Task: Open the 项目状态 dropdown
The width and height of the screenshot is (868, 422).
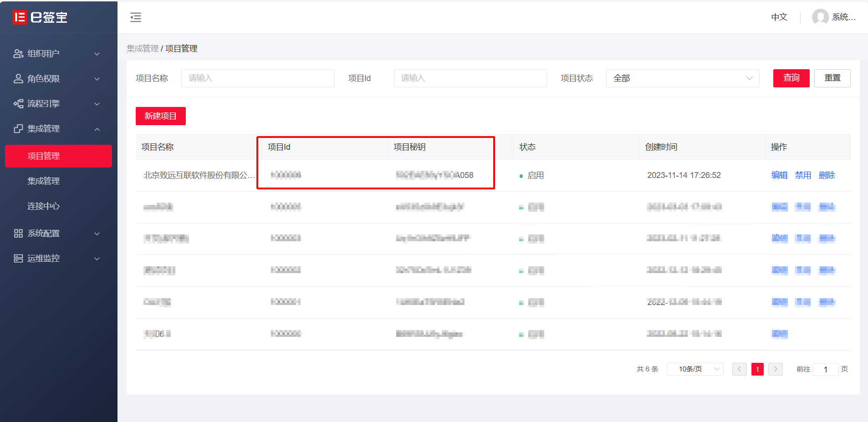Action: click(x=682, y=78)
